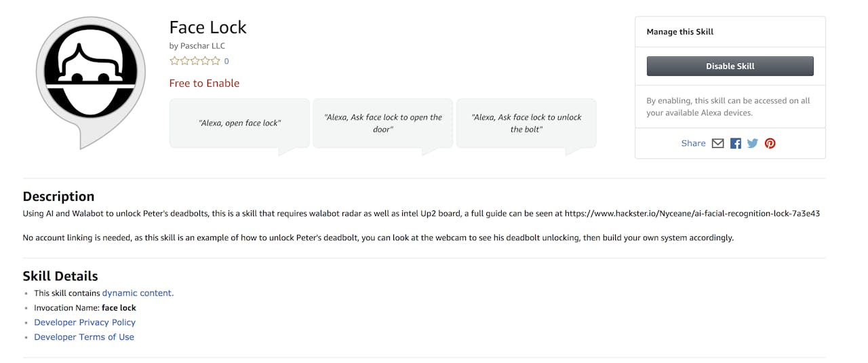Select "open the door" example phrase bubble
The height and width of the screenshot is (363, 868).
(382, 123)
